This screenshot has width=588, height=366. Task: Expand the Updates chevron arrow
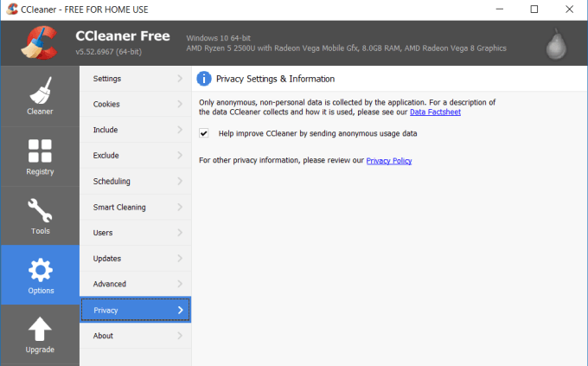tap(180, 258)
